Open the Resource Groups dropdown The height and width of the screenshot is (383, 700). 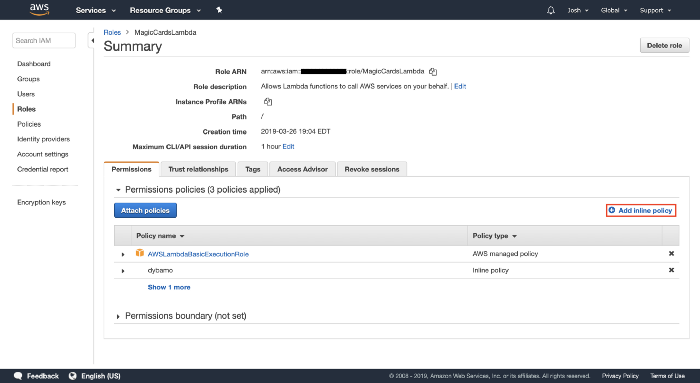tap(165, 10)
